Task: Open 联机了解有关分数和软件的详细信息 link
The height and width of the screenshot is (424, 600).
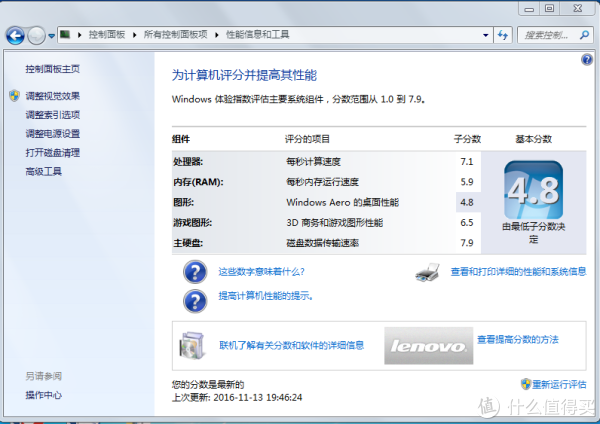Action: point(291,346)
